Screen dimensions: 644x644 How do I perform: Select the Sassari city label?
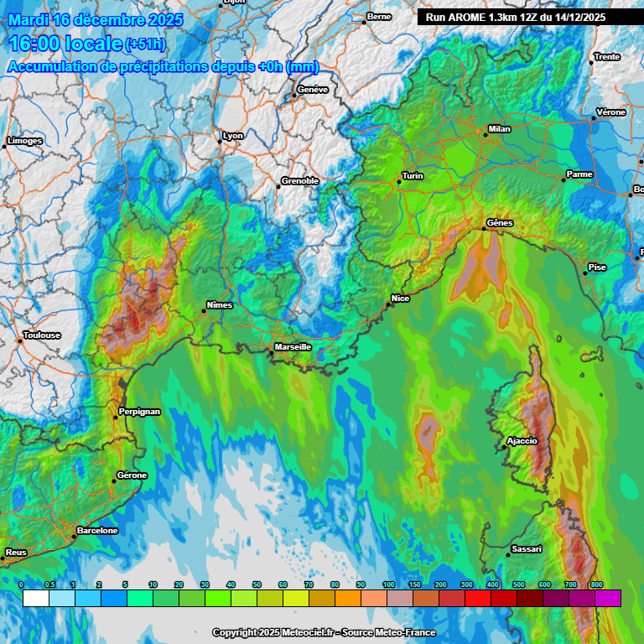coord(527,549)
